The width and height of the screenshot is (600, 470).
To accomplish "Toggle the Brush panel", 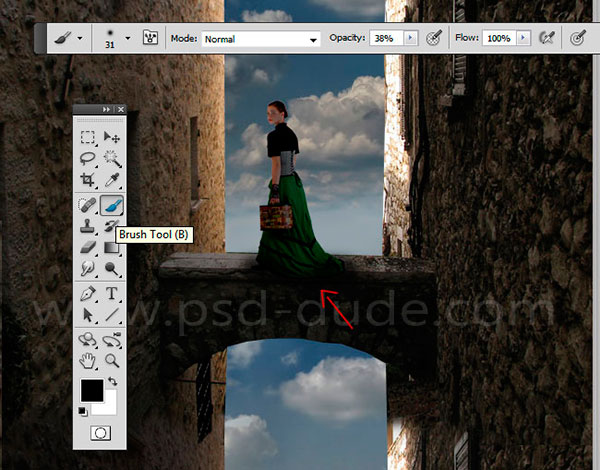I will 150,38.
